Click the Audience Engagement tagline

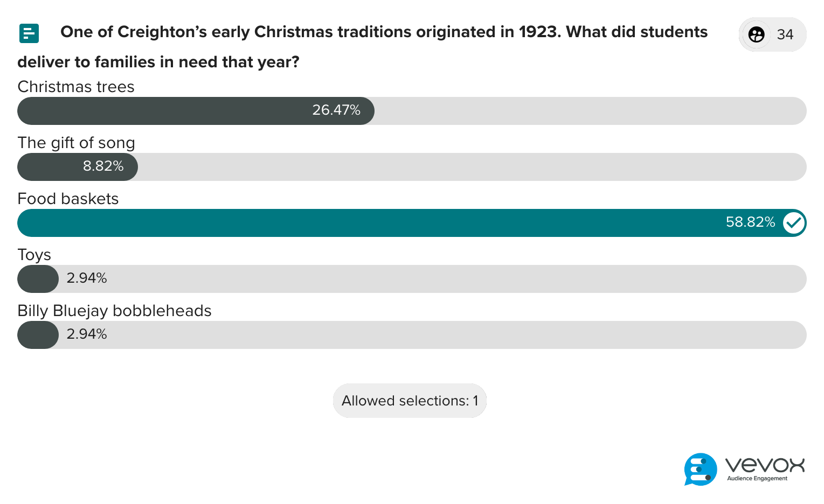[x=757, y=478]
